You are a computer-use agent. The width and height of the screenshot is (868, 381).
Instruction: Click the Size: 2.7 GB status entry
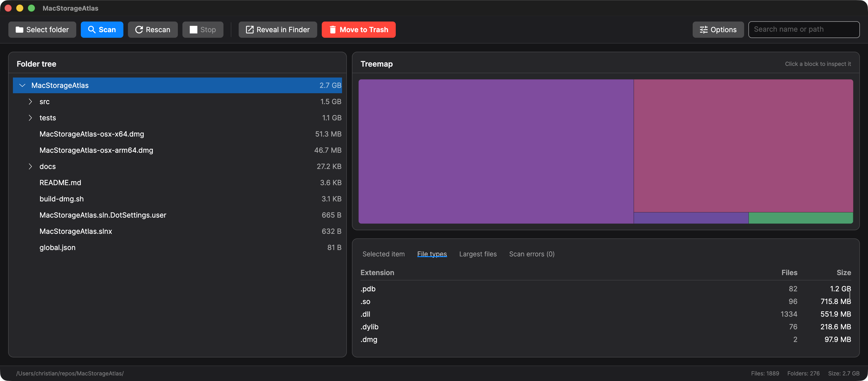(844, 373)
